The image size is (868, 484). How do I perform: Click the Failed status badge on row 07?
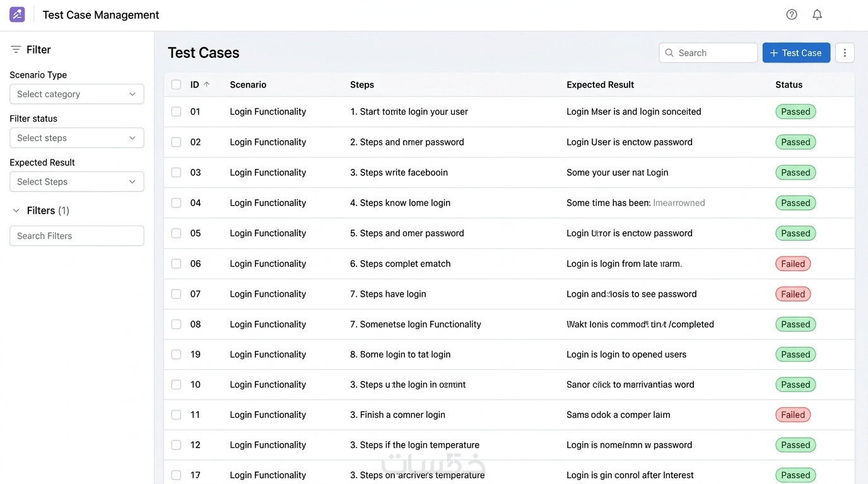pos(792,294)
